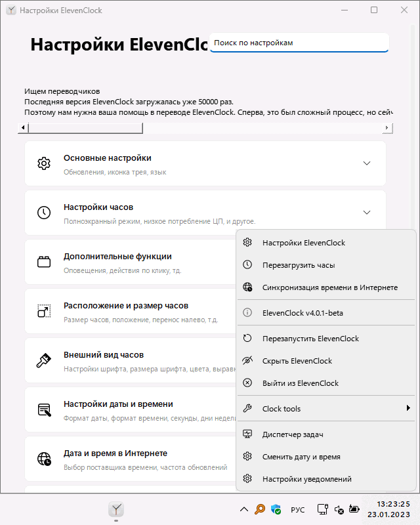Show hidden tray icons with the up chevron

[244, 510]
